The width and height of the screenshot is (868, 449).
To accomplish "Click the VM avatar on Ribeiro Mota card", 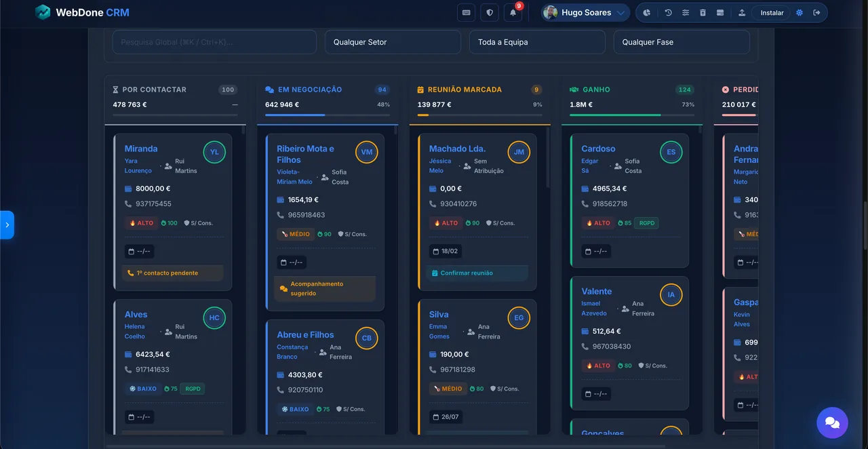I will 367,152.
